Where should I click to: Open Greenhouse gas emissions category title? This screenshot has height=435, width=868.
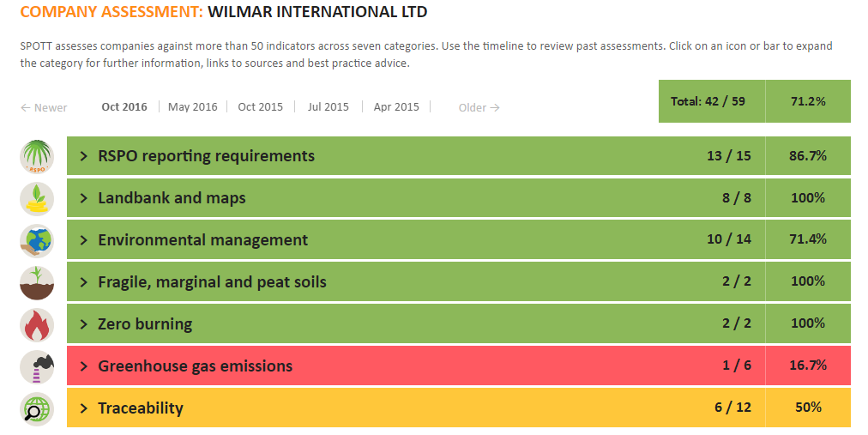point(195,366)
